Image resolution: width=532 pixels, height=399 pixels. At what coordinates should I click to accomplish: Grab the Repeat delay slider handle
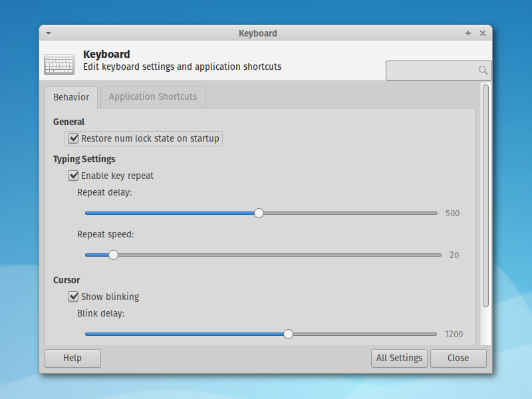(259, 213)
